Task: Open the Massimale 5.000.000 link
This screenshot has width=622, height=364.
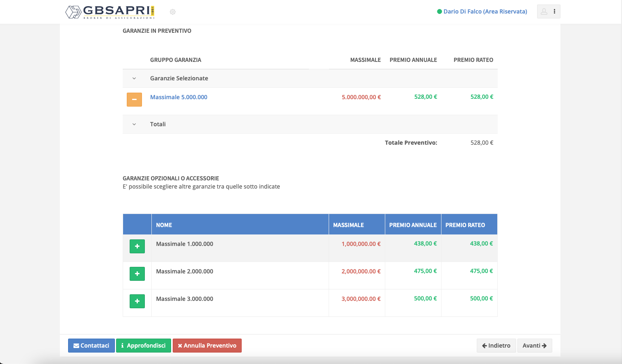Action: (178, 97)
